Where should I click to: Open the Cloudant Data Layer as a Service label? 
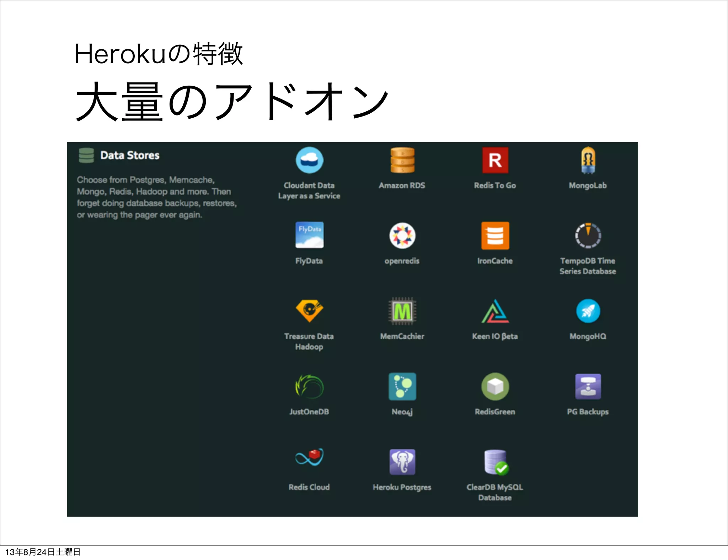[x=309, y=190]
